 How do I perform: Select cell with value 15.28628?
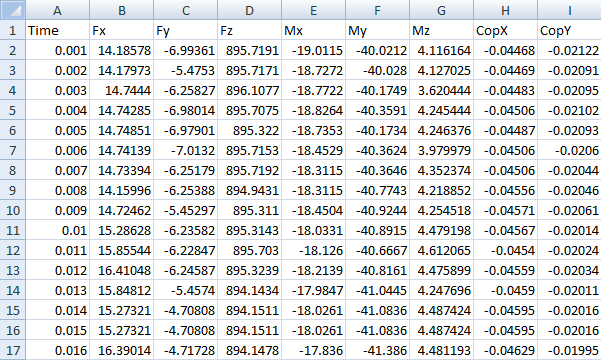click(x=122, y=230)
